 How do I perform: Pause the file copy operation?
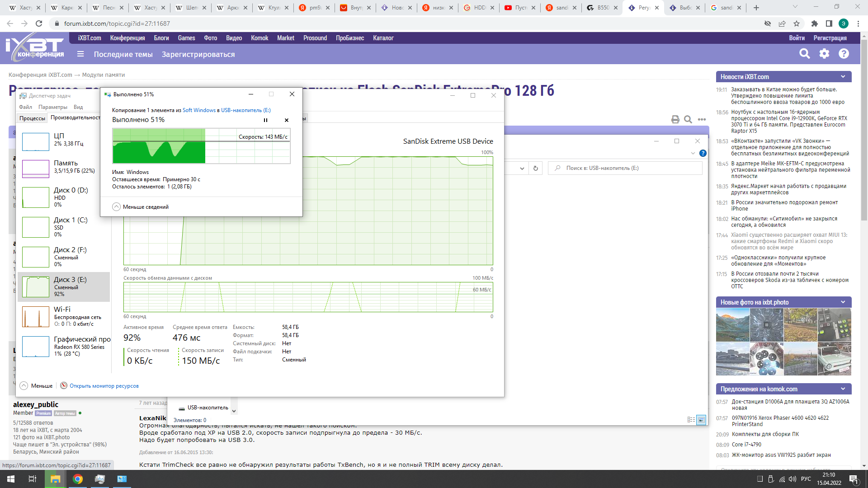coord(265,120)
